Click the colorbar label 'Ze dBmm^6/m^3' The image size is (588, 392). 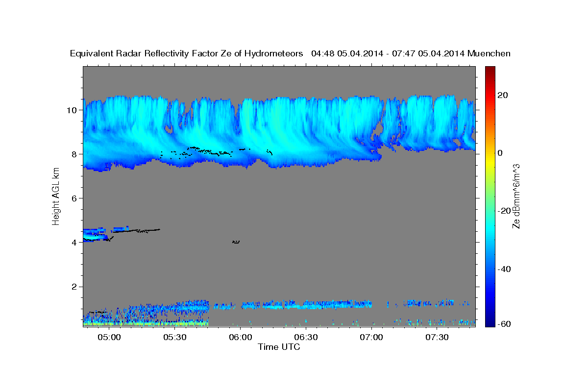516,196
